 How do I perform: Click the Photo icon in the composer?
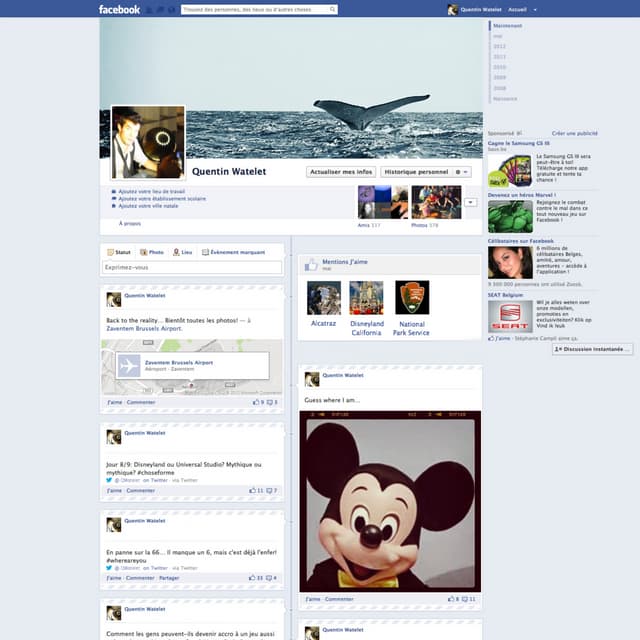tap(144, 253)
